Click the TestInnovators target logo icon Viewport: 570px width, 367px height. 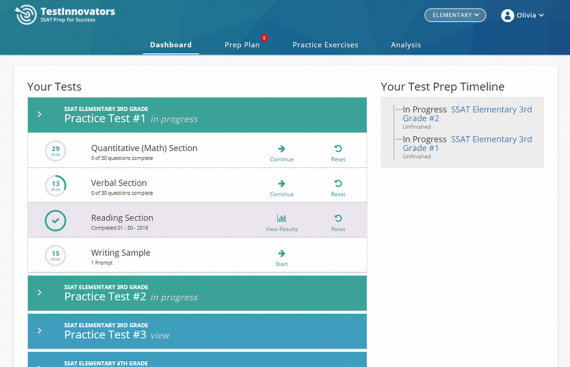point(25,15)
